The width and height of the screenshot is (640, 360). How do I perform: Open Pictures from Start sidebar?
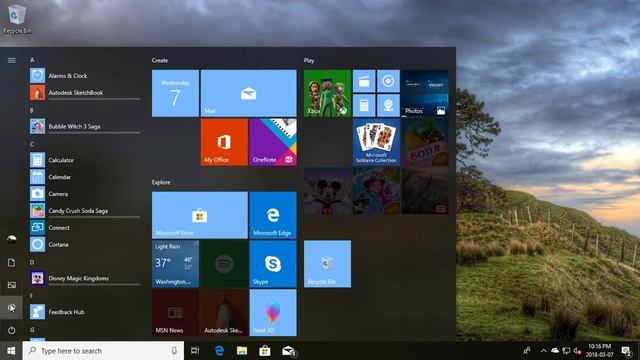[x=11, y=285]
